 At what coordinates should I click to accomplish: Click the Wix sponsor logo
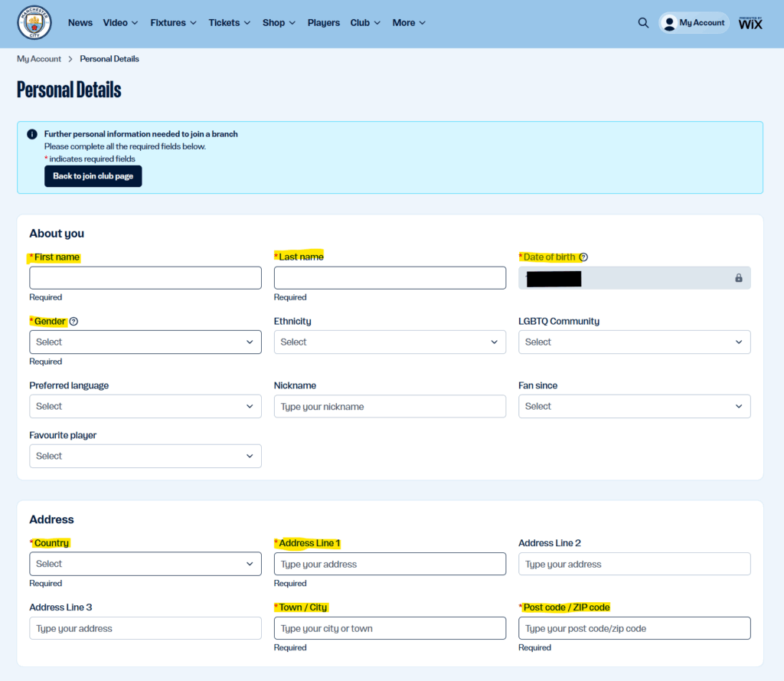click(x=750, y=23)
